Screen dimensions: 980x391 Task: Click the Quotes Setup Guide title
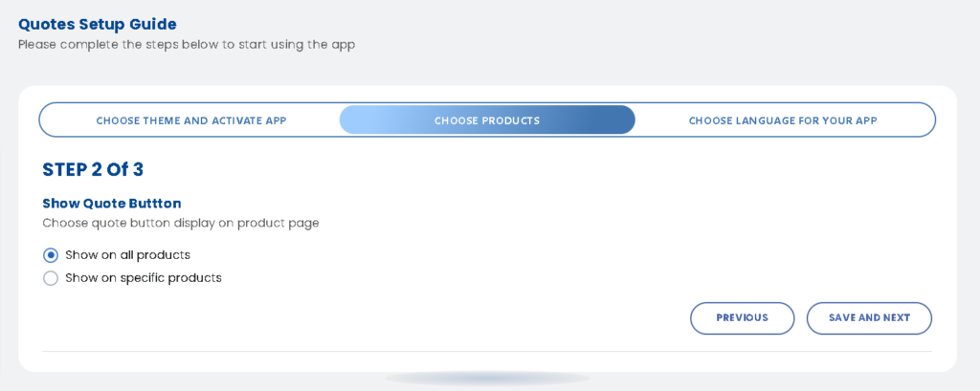pyautogui.click(x=98, y=24)
